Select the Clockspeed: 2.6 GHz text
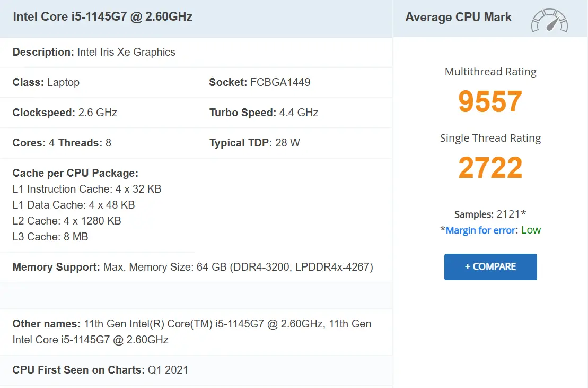Screen dimensions: 588x388 65,113
